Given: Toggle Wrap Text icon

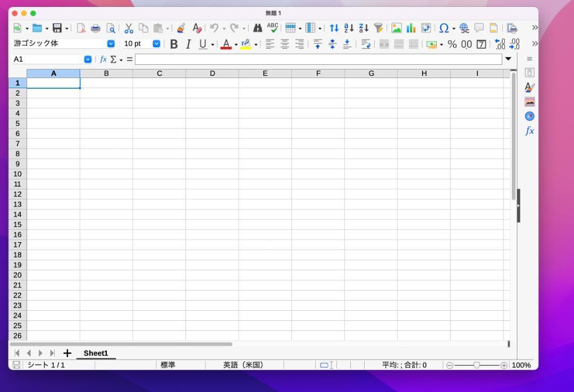Looking at the screenshot, I should 365,44.
